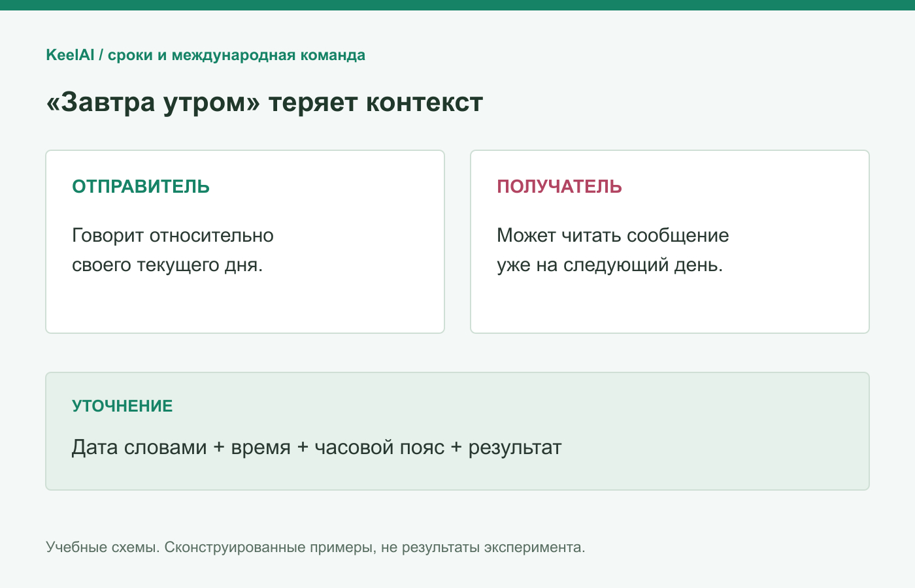Click the 'ПОЛУЧАТЕЛЬ' card label
This screenshot has width=915, height=588.
coord(559,187)
